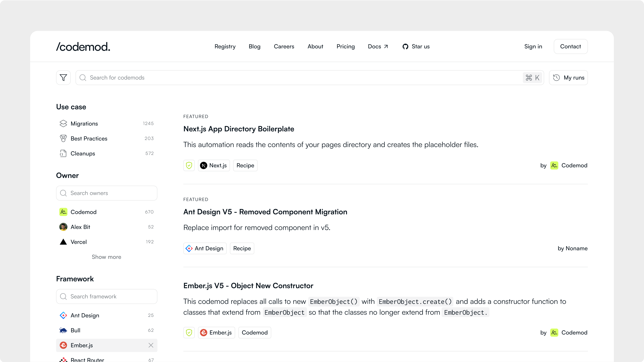This screenshot has height=362, width=644.
Task: Expand owners list with Show more
Action: click(106, 257)
